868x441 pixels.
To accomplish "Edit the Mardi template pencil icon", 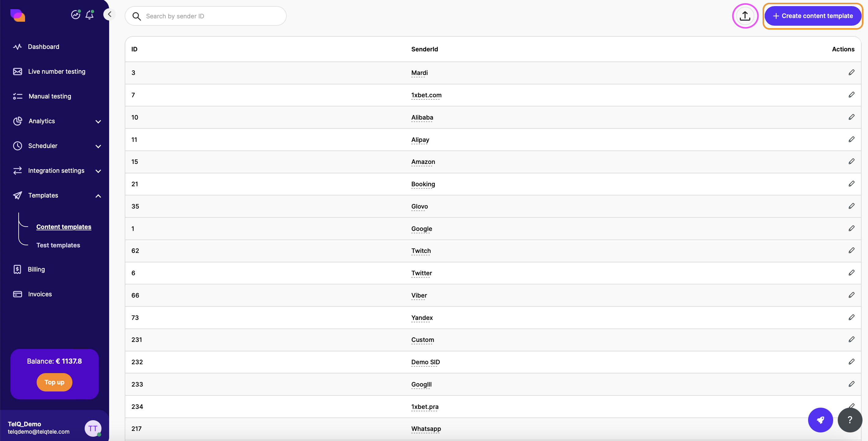I will pos(851,72).
